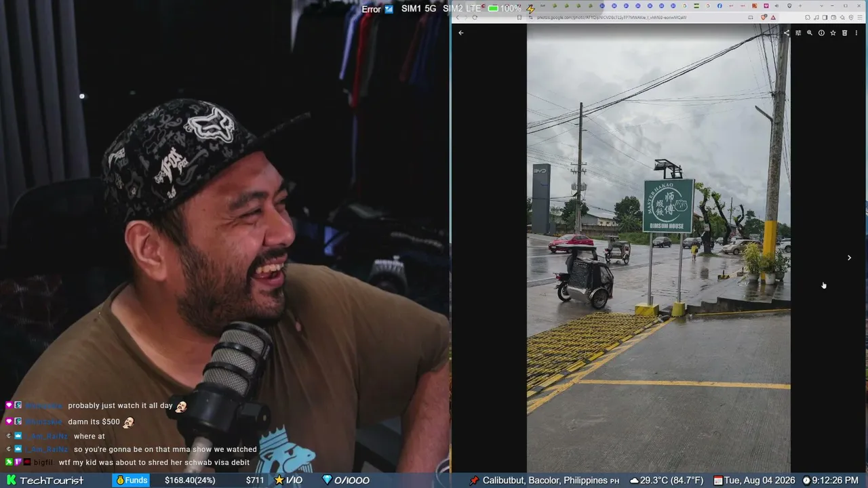Click chat message 'where at'
This screenshot has height=488, width=868.
(90, 436)
